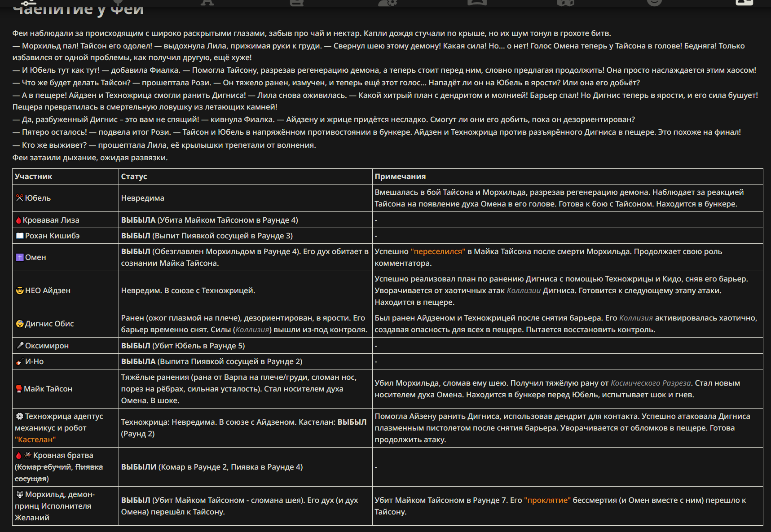Click the guitar emoji beside И-Но
Screen dimensions: 771x532
[x=20, y=361]
